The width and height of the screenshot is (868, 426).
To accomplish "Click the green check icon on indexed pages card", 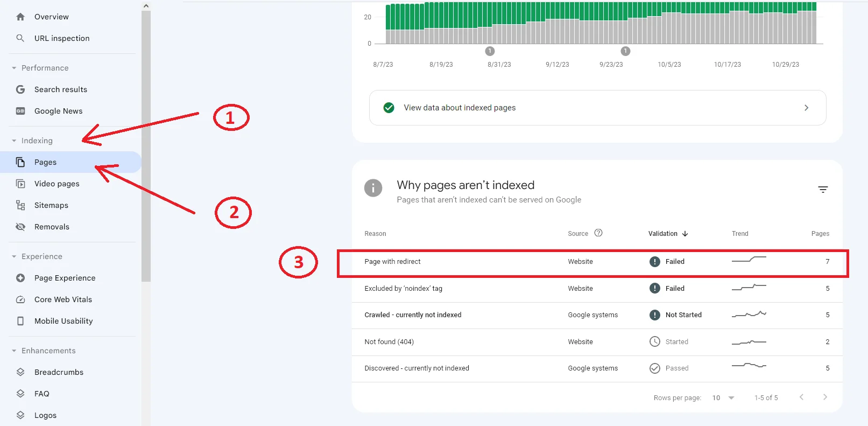I will coord(389,108).
